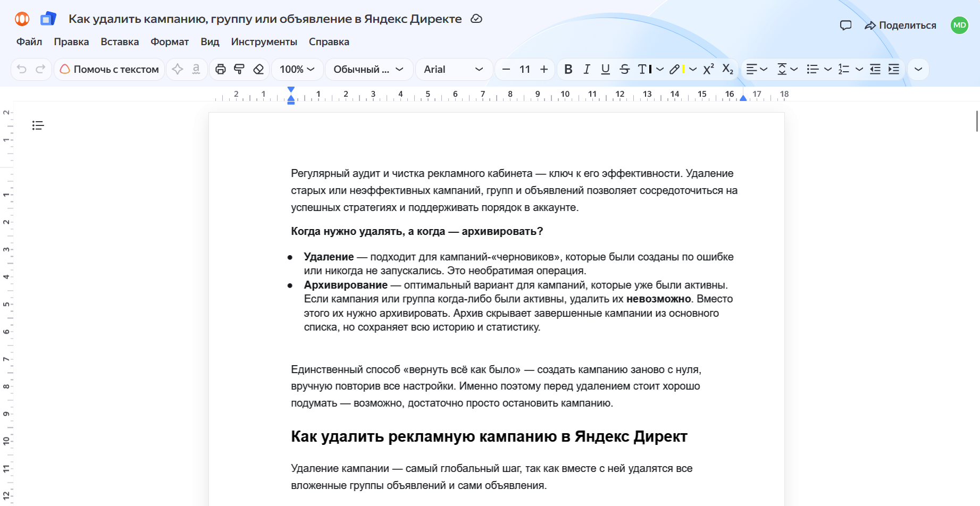This screenshot has height=506, width=980.
Task: Expand the alignment options arrow
Action: (x=764, y=69)
